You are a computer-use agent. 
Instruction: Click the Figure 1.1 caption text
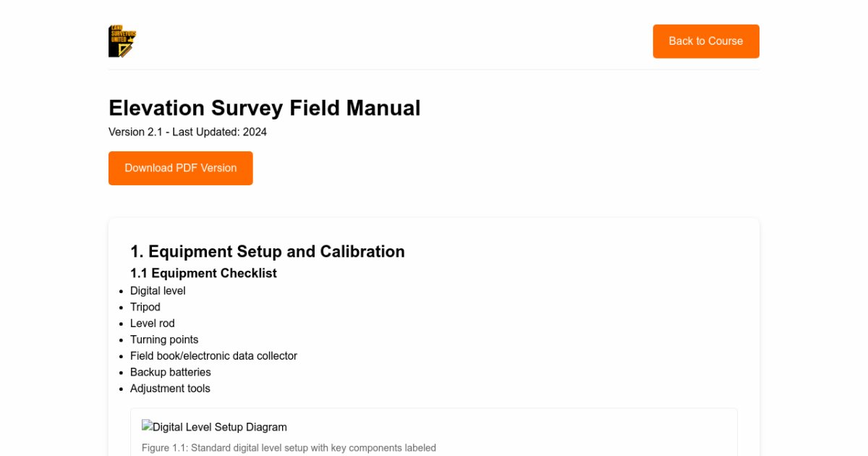(x=289, y=448)
